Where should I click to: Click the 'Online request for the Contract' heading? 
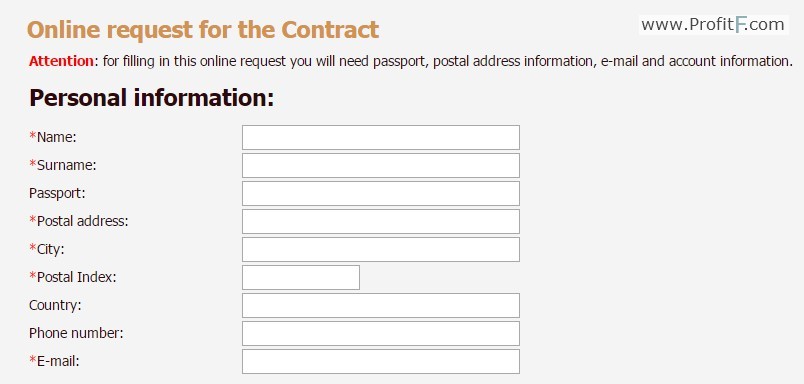click(203, 30)
